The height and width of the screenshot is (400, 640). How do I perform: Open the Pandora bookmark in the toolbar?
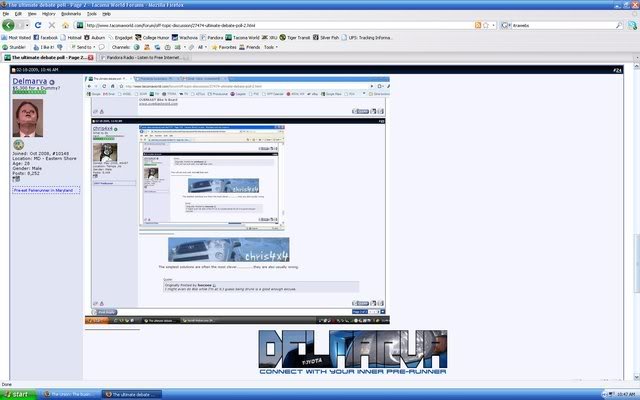[x=211, y=38]
